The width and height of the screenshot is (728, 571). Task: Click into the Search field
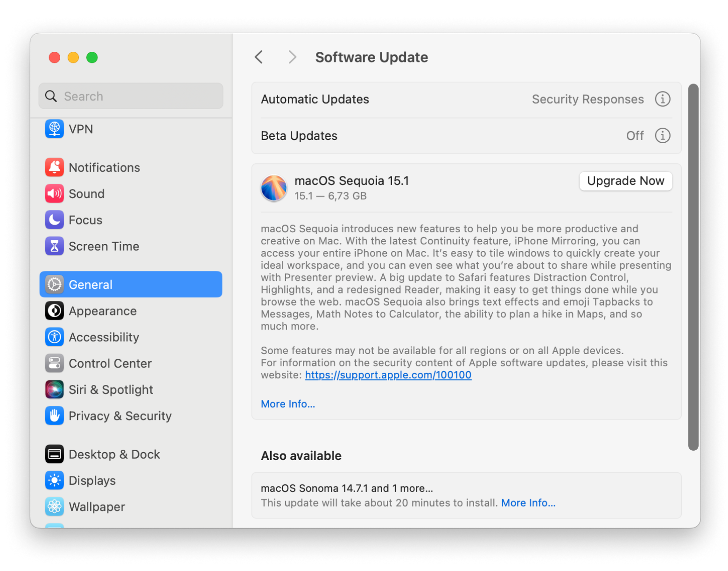click(131, 96)
